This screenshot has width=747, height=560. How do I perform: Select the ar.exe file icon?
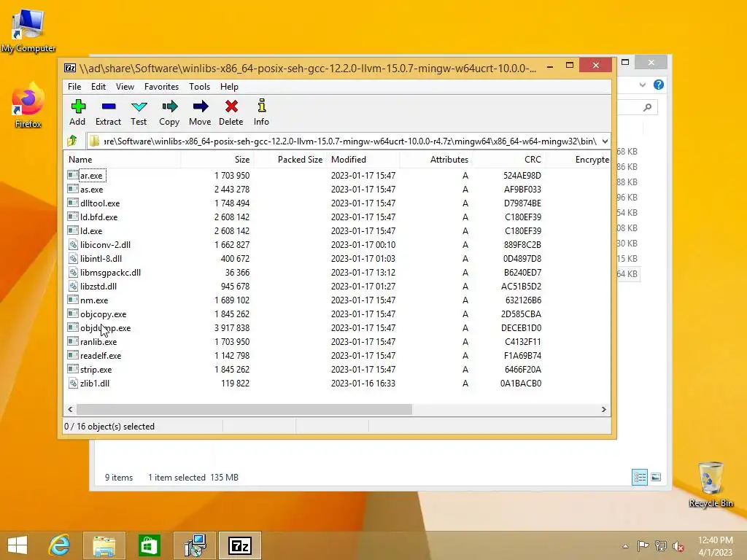pyautogui.click(x=73, y=175)
